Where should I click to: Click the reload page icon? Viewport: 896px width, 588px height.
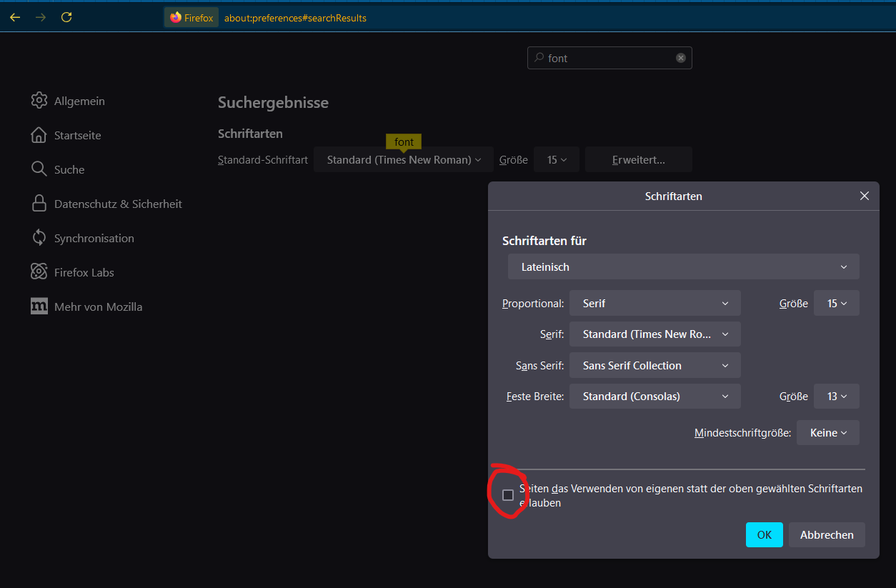[66, 18]
